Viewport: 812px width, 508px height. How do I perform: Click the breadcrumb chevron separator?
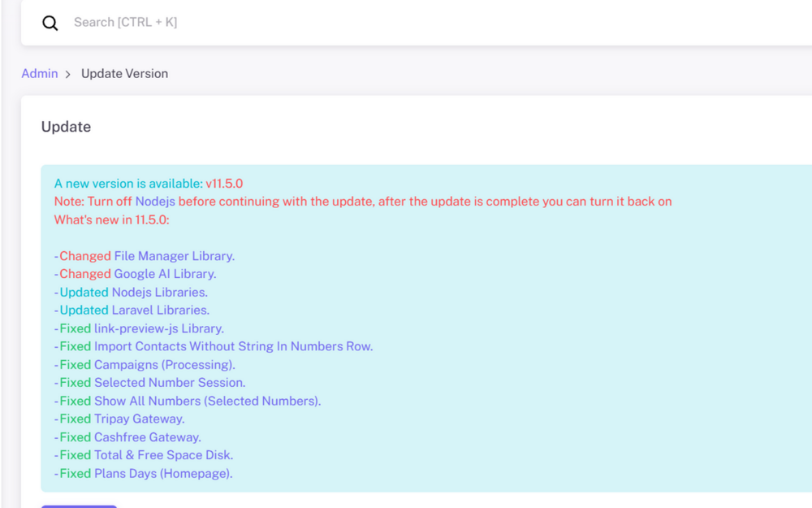(x=68, y=74)
